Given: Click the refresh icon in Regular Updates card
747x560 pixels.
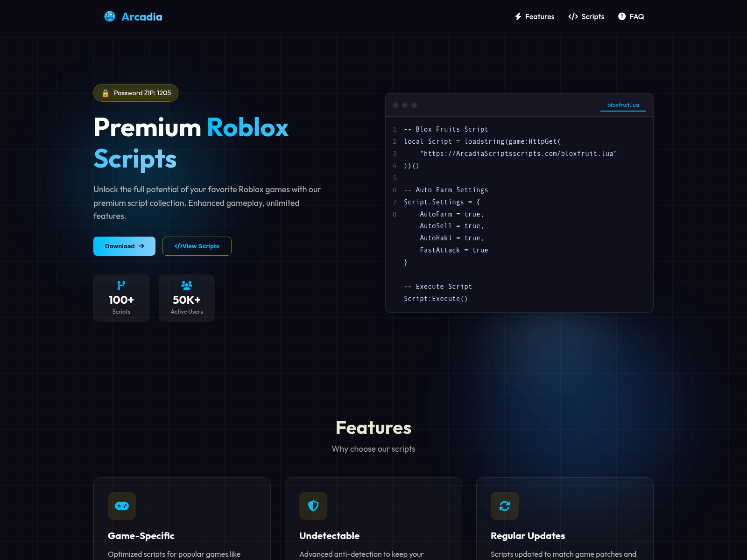Looking at the screenshot, I should point(505,506).
